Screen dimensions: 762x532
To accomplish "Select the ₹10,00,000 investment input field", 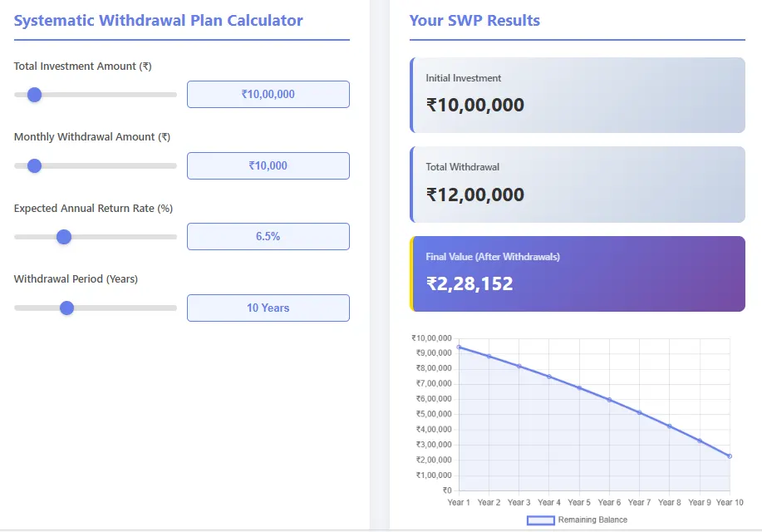I will pos(268,94).
